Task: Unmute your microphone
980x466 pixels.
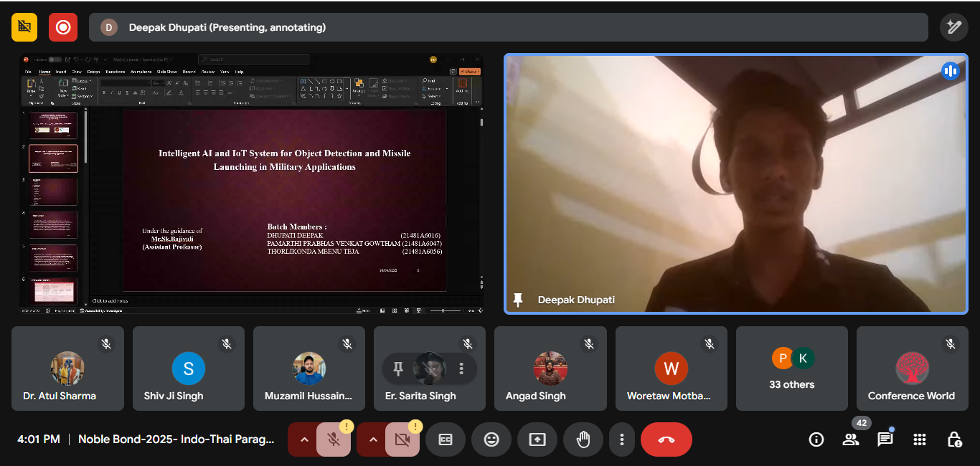Action: [x=334, y=439]
